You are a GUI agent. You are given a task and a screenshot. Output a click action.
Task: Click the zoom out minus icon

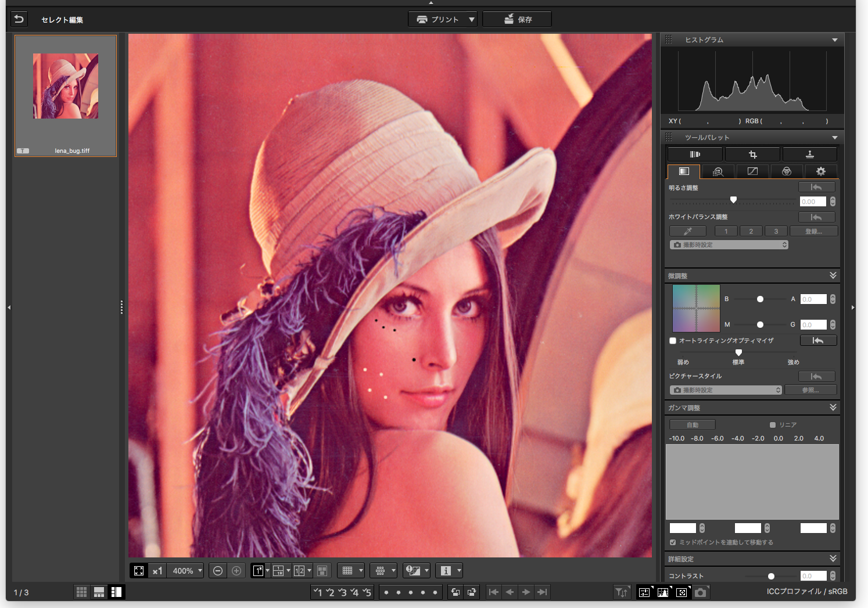coord(218,571)
